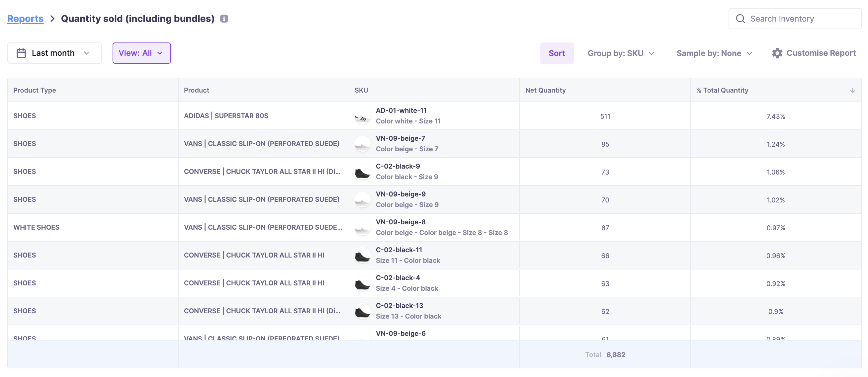Open thumbnail for VN-09-beige-9 shoe
Screen dimensions: 868x377
(363, 200)
